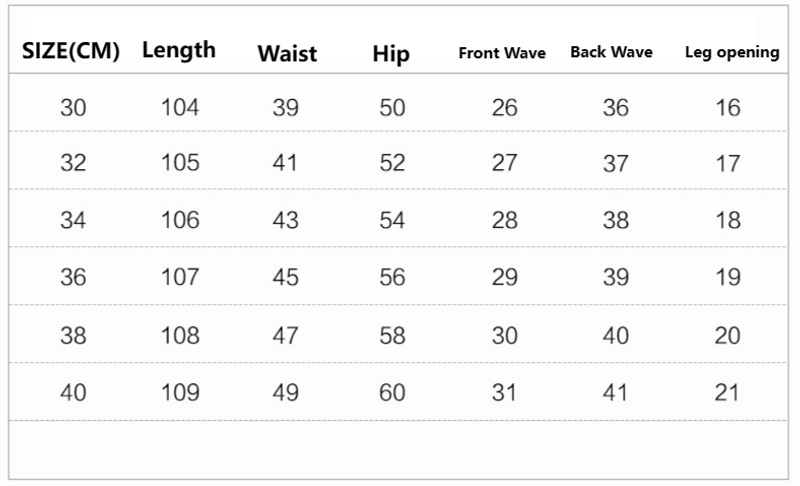Select the Hip column header
The image size is (800, 486).
pyautogui.click(x=391, y=53)
